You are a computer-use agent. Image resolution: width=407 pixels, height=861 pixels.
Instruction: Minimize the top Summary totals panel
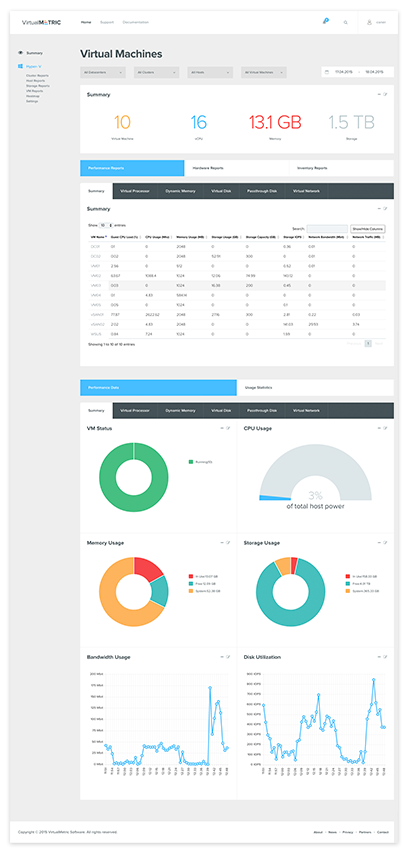point(379,94)
